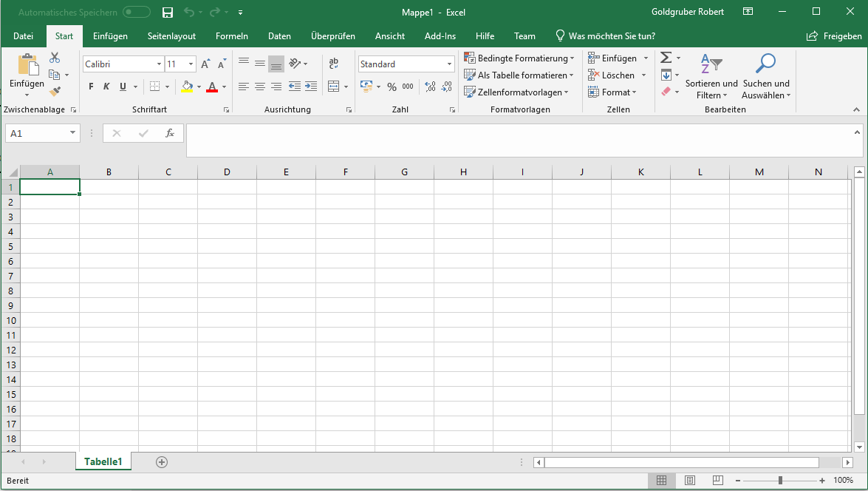Click the percent style icon

[x=392, y=87]
